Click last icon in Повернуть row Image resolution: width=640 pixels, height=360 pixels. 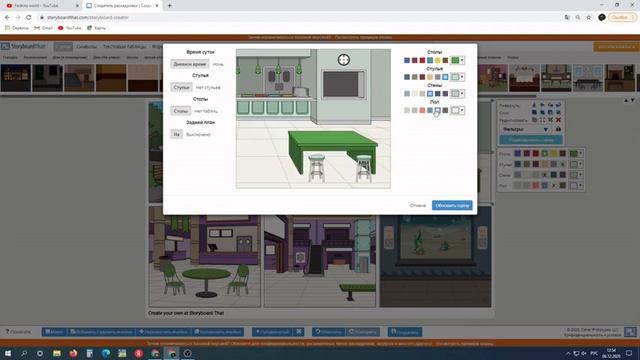click(558, 105)
